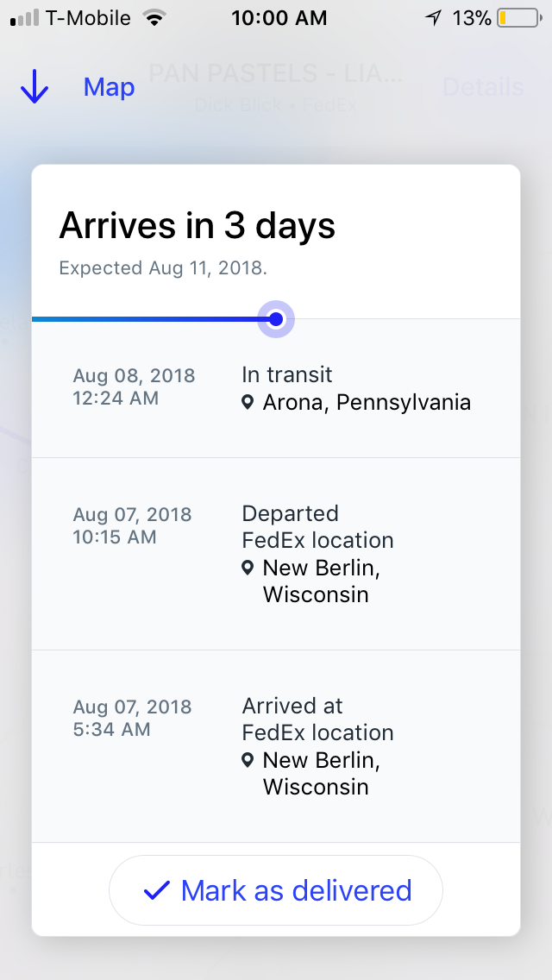Viewport: 552px width, 980px height.
Task: Toggle the delivered status via Mark as delivered
Action: [276, 889]
